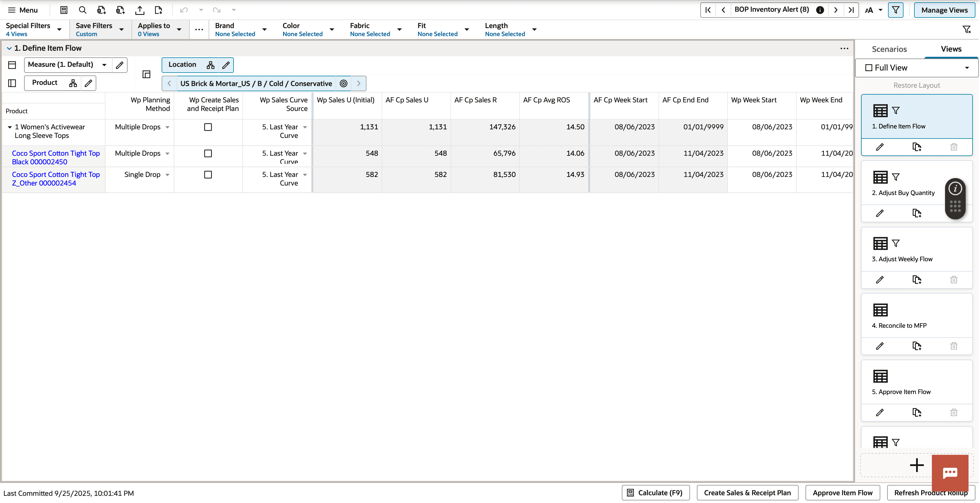This screenshot has height=503, width=980.
Task: Click the Commit (upload) icon
Action: point(140,10)
